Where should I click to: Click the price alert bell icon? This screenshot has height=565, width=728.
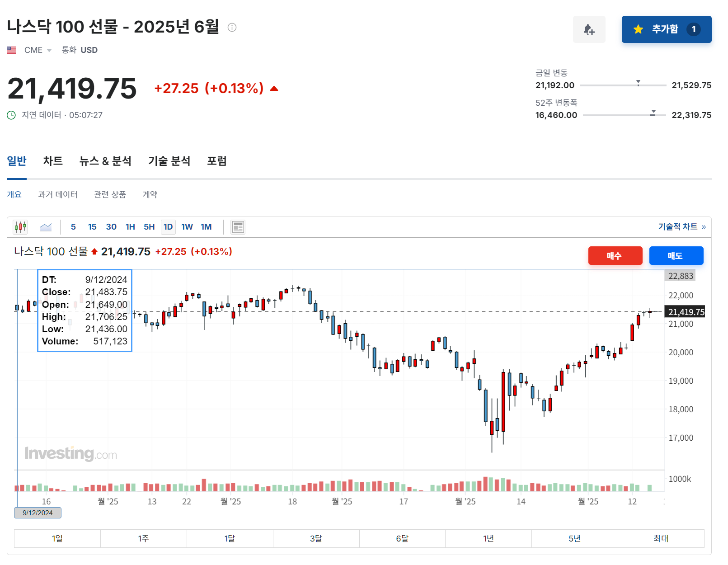coord(589,29)
